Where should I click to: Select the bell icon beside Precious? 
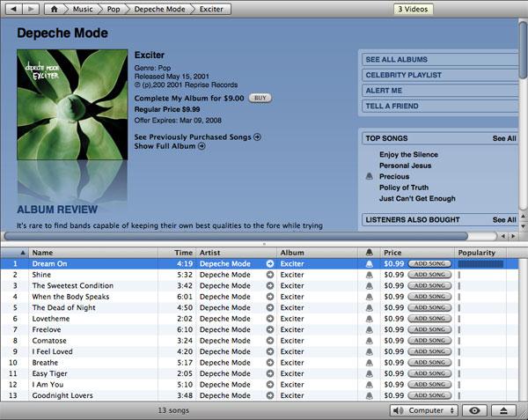coord(370,176)
